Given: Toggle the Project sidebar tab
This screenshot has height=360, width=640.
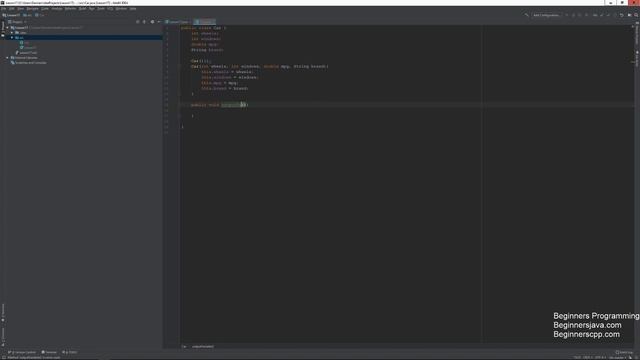Looking at the screenshot, I should (3, 28).
